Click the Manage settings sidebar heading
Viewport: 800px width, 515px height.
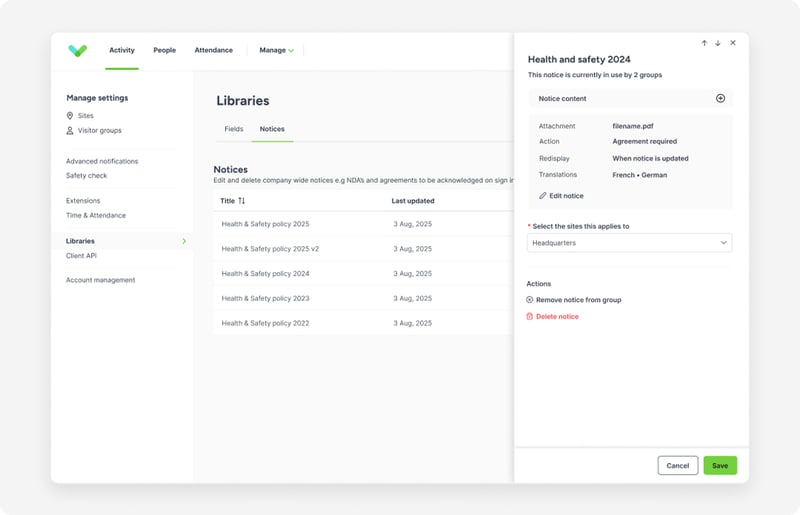[x=97, y=98]
